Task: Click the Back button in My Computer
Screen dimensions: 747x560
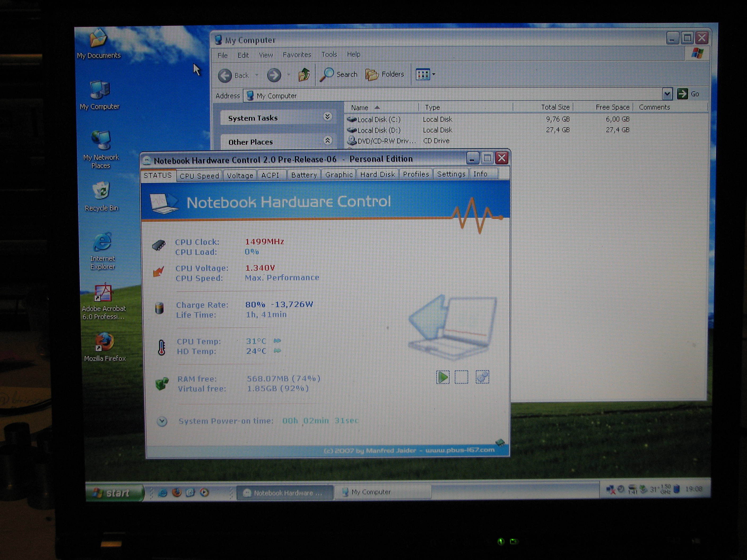Action: point(234,75)
